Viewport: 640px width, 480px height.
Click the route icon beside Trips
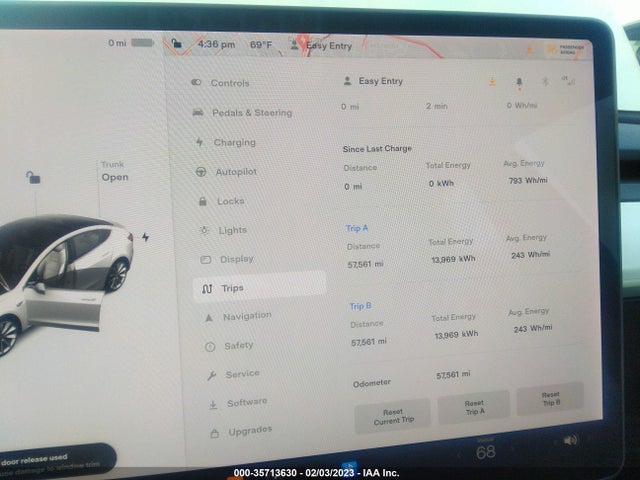(x=207, y=289)
